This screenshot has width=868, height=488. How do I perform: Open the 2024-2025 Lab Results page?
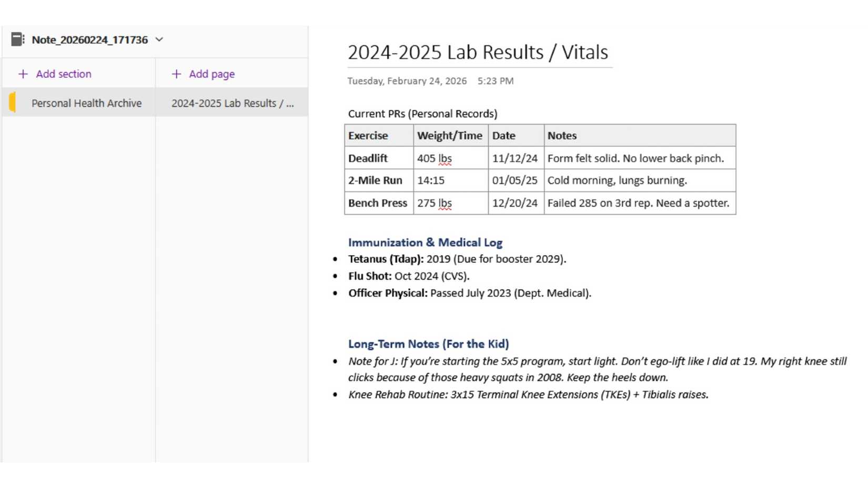(x=232, y=103)
